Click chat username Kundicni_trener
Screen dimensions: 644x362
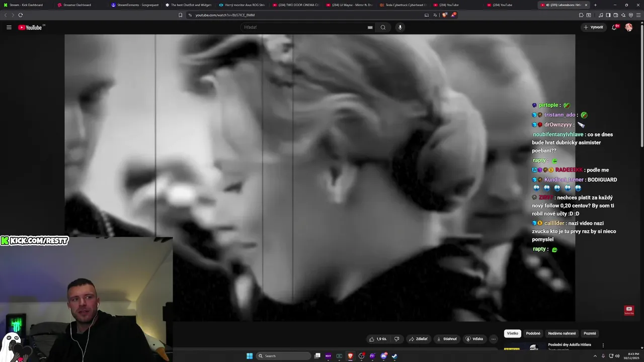coord(563,179)
